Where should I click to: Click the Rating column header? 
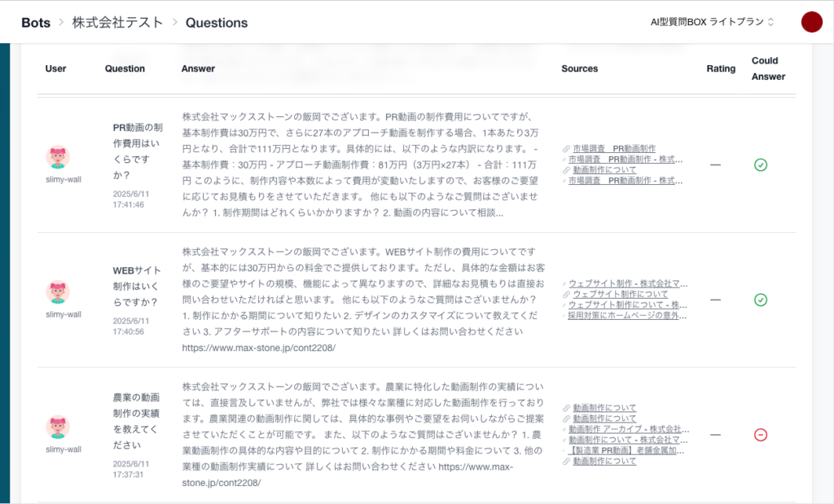(721, 69)
